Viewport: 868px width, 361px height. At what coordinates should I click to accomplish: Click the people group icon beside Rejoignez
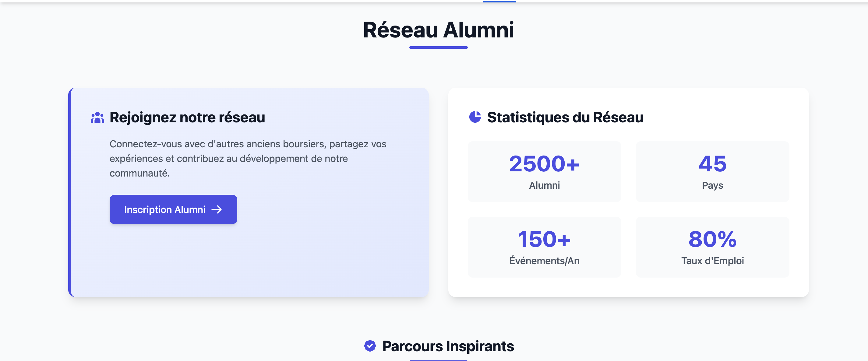pos(97,117)
